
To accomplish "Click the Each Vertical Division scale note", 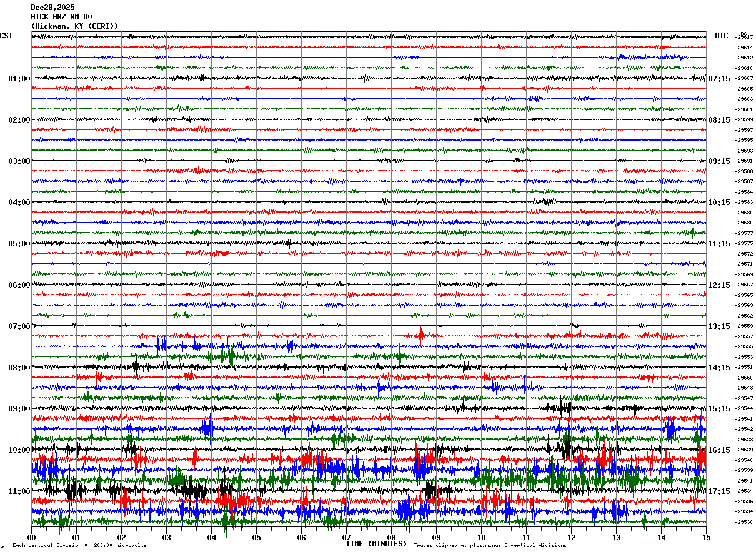I will (79, 545).
